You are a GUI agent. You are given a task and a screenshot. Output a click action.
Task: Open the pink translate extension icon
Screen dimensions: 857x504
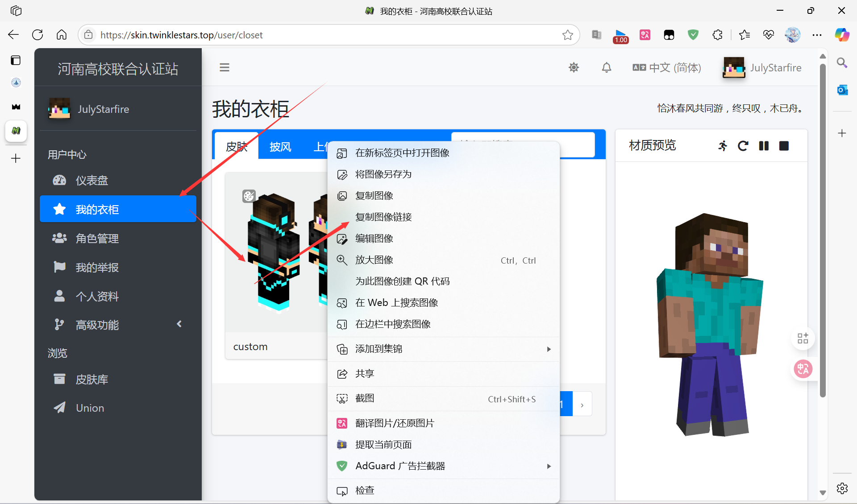645,34
